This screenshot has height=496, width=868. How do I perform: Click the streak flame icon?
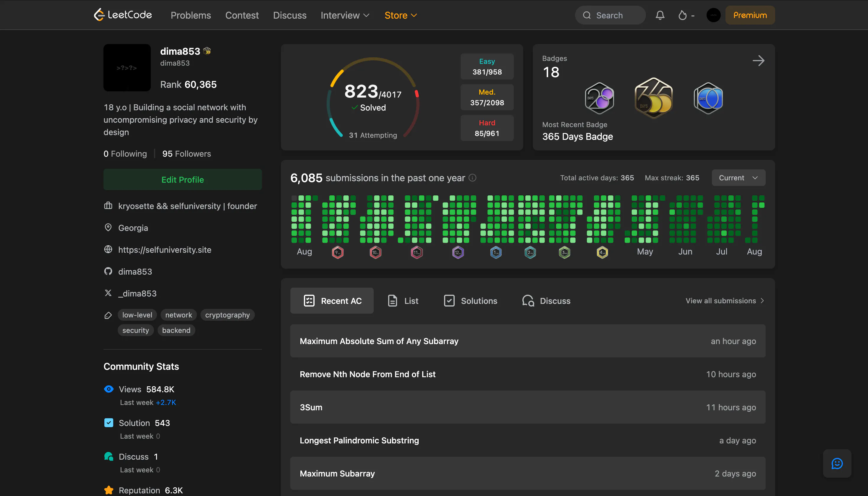(682, 15)
